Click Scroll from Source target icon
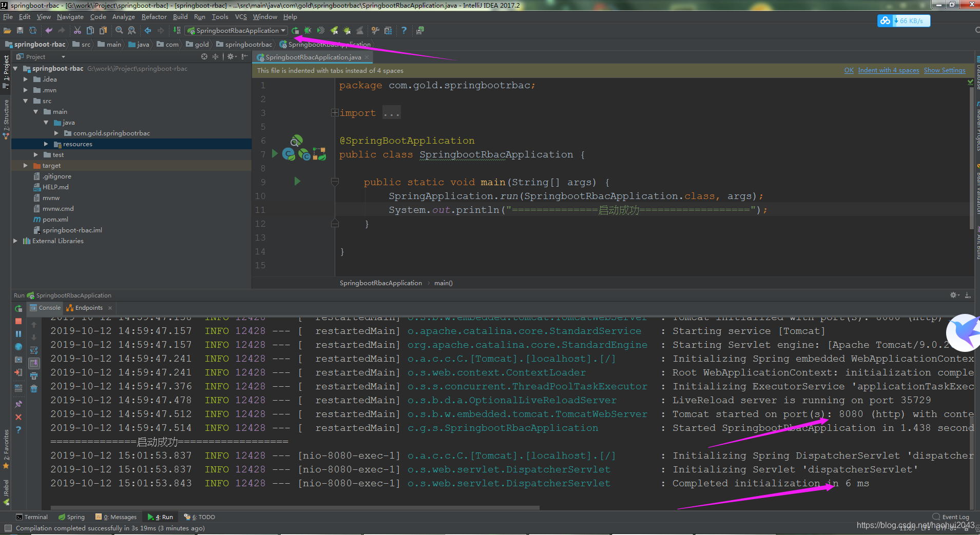The height and width of the screenshot is (535, 980). (x=204, y=57)
